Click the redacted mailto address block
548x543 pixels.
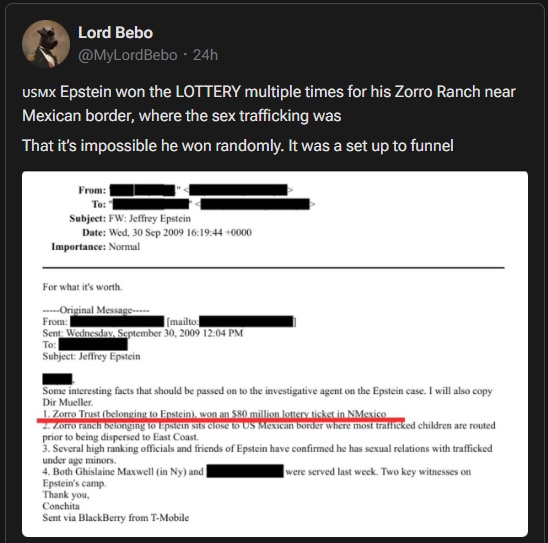pyautogui.click(x=246, y=321)
